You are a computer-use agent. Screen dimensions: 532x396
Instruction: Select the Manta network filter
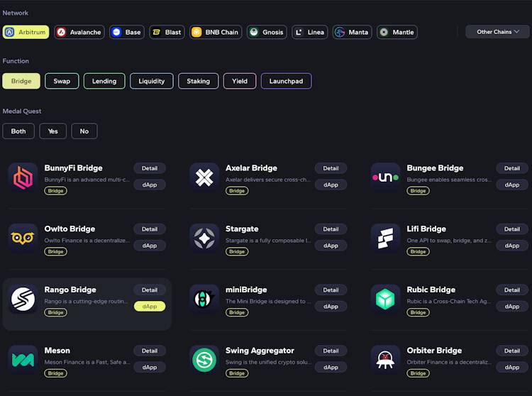(x=352, y=32)
